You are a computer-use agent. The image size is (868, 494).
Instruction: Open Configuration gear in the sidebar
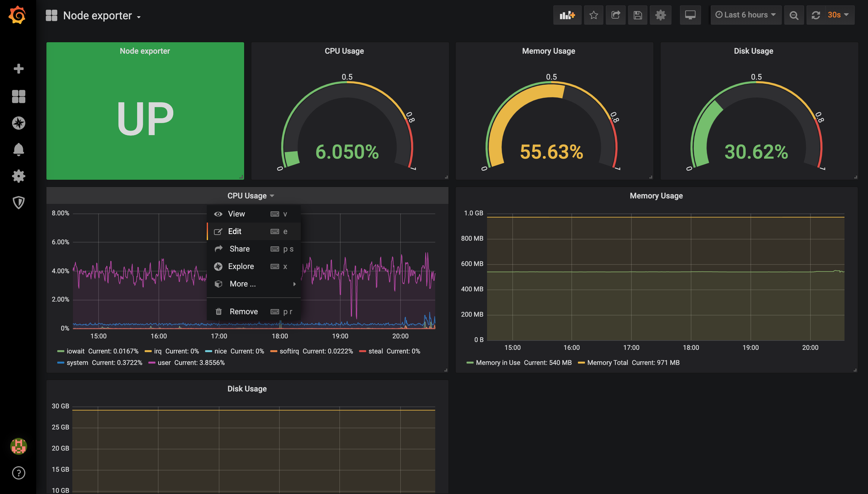[18, 176]
